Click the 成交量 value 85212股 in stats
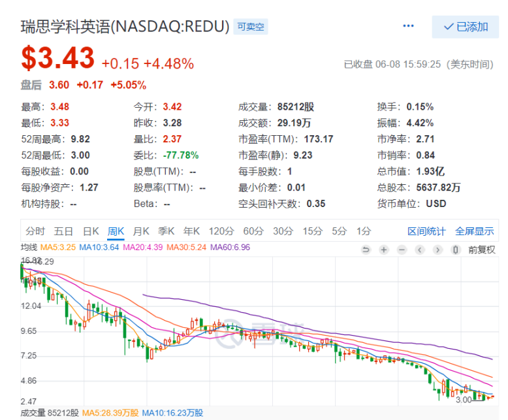This screenshot has height=420, width=508. 296,106
